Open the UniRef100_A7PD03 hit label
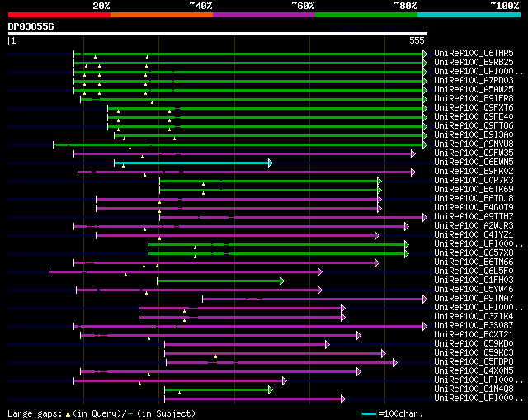The height and width of the screenshot is (420, 528). click(x=474, y=81)
